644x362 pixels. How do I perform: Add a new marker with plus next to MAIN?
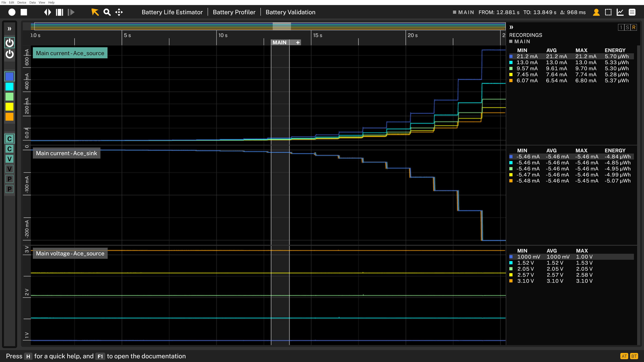[x=298, y=42]
